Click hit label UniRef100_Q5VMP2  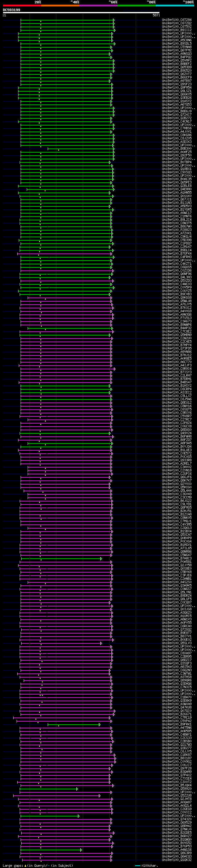177,60
